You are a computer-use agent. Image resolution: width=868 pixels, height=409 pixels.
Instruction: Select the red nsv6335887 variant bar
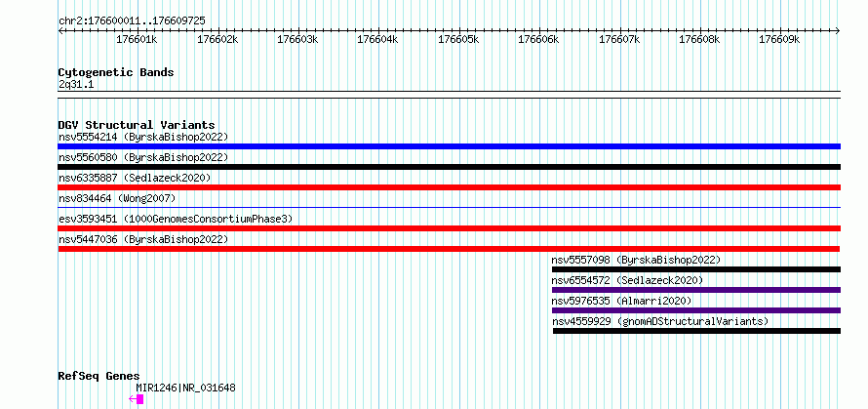449,187
